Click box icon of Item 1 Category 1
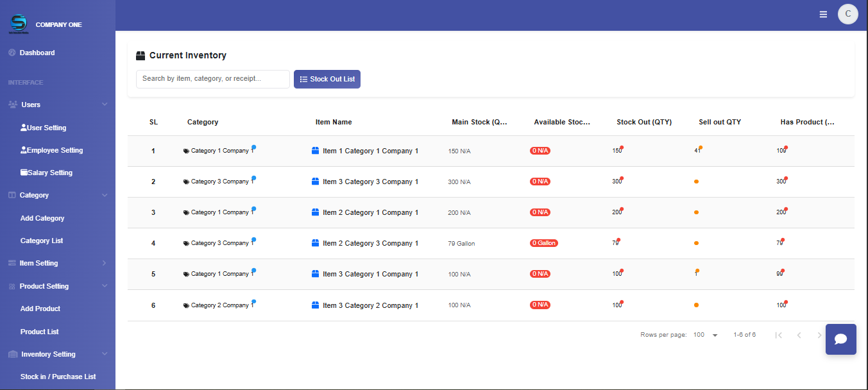This screenshot has width=868, height=390. click(x=315, y=151)
